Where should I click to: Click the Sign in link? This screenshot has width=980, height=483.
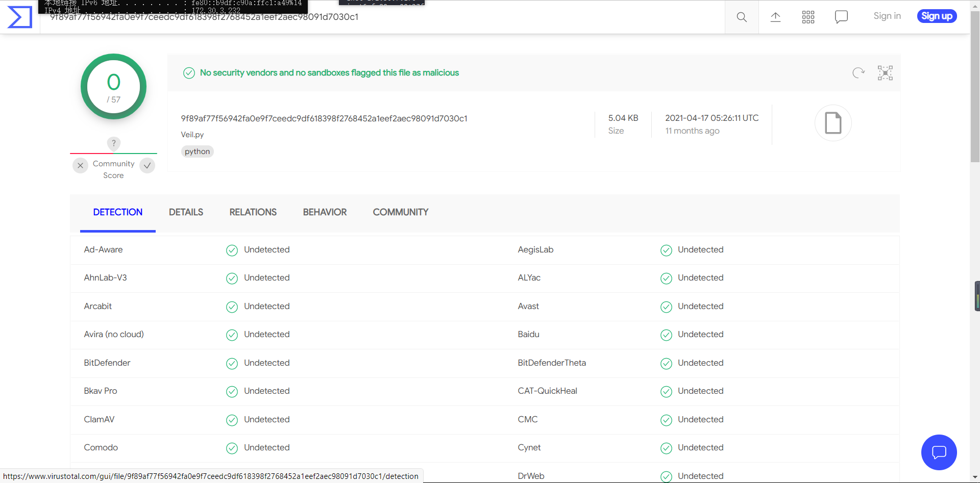pos(887,16)
